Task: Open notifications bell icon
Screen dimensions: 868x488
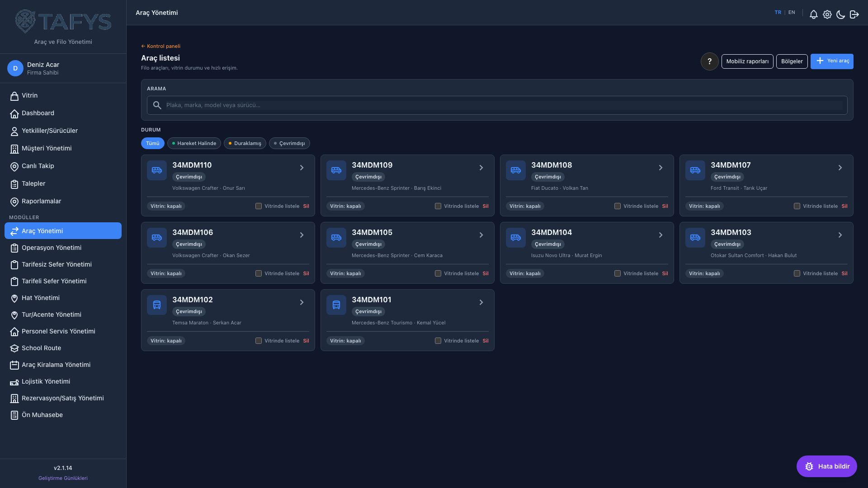Action: click(x=814, y=14)
